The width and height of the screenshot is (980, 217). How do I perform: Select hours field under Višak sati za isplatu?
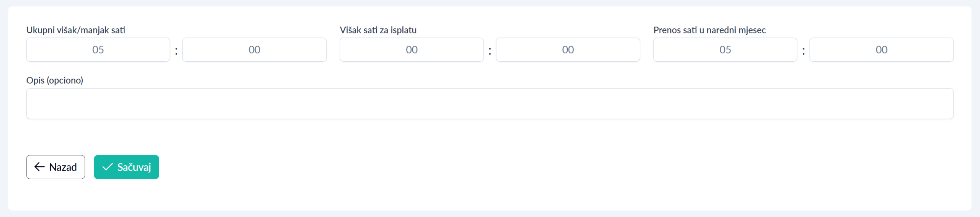click(412, 50)
